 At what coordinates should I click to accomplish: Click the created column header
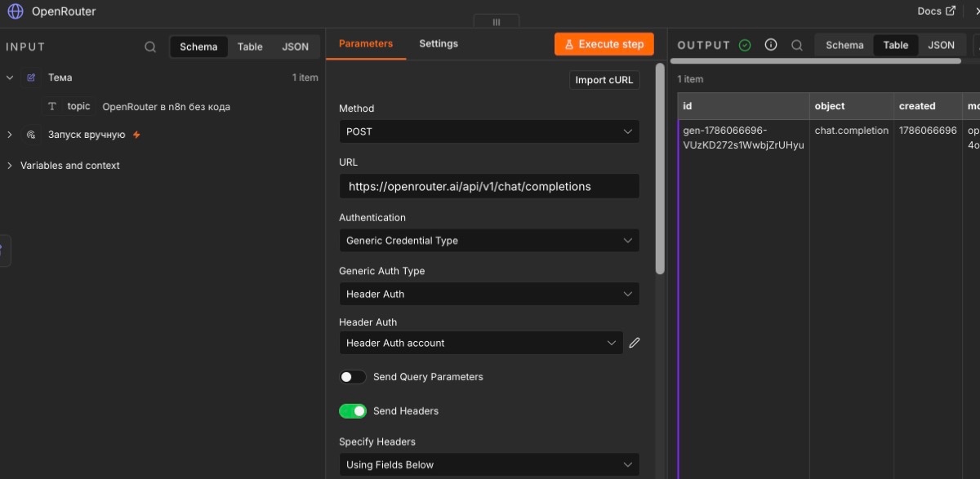pyautogui.click(x=928, y=106)
